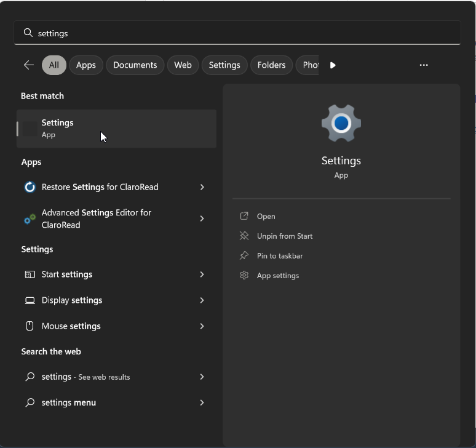Open the Settings app from preview pane
Viewport: 476px width, 448px height.
(266, 217)
